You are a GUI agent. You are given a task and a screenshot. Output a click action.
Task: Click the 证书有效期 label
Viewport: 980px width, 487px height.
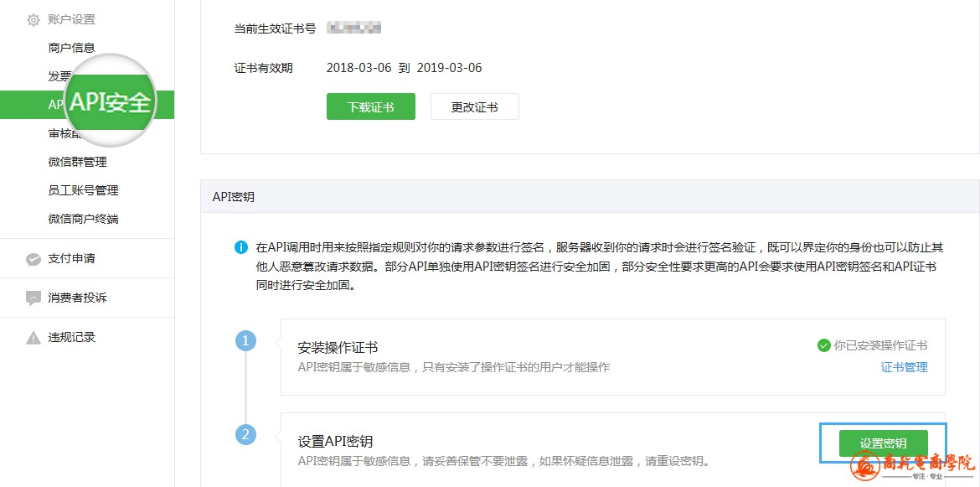click(263, 68)
